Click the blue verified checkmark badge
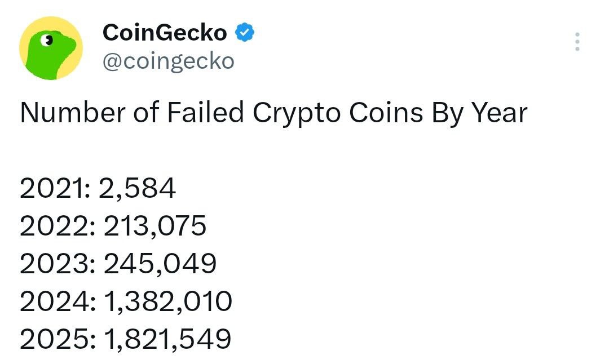Image resolution: width=609 pixels, height=364 pixels. (x=245, y=32)
